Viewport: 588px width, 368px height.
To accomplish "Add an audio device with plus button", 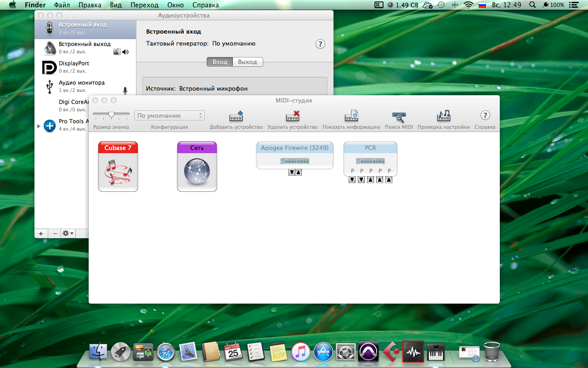I will click(x=41, y=233).
